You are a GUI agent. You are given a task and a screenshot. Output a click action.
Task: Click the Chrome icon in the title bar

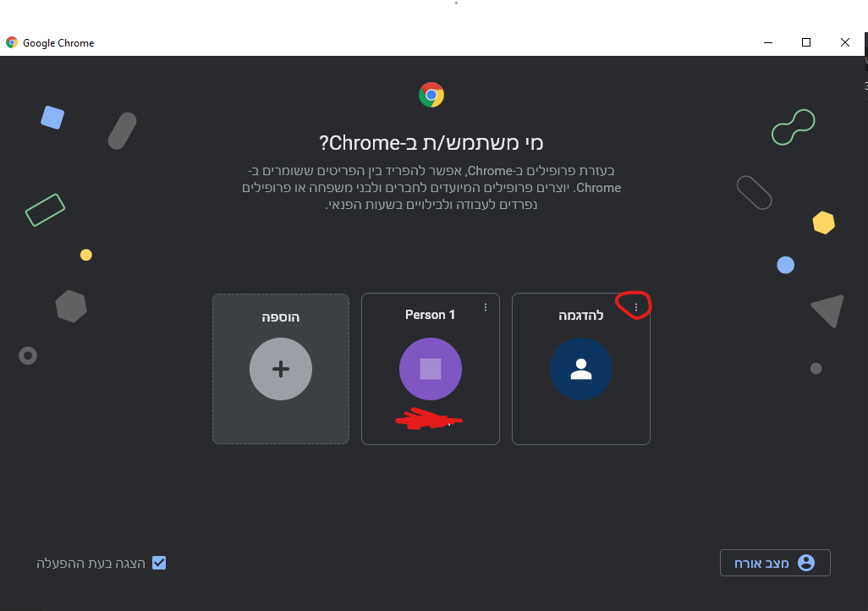click(x=11, y=42)
